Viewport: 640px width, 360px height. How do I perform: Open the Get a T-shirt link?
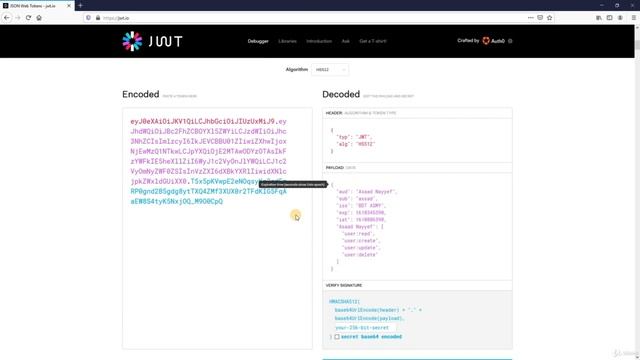(x=373, y=41)
